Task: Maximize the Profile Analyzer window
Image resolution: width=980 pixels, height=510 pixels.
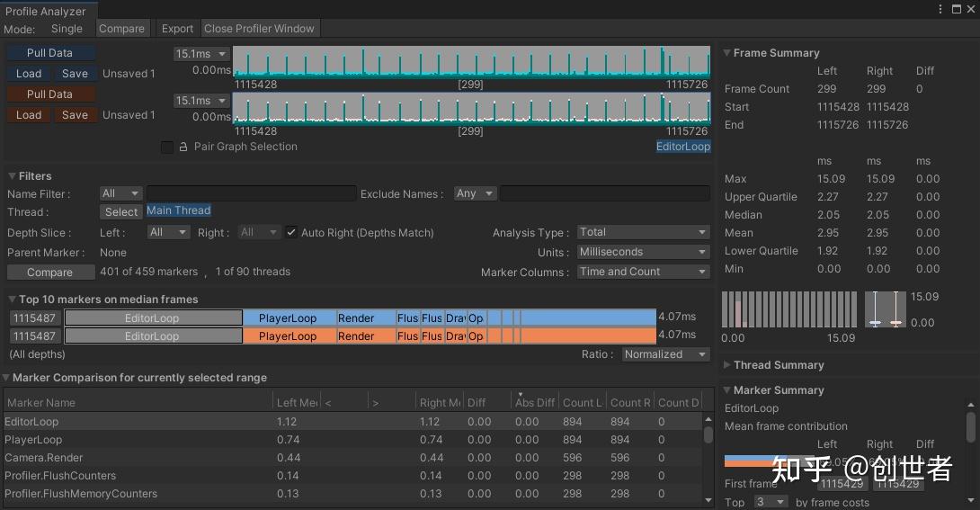Action: click(955, 9)
